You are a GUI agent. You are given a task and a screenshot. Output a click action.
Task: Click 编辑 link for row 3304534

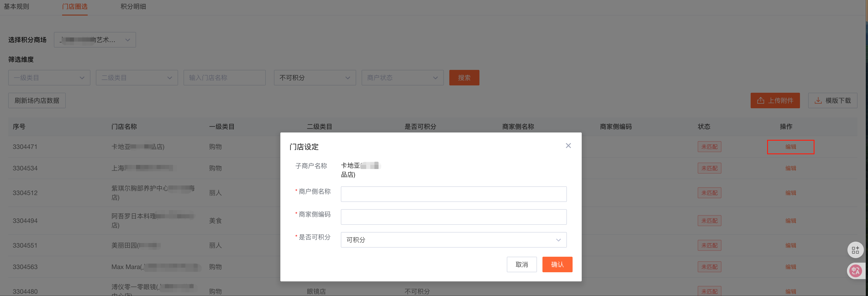(791, 168)
